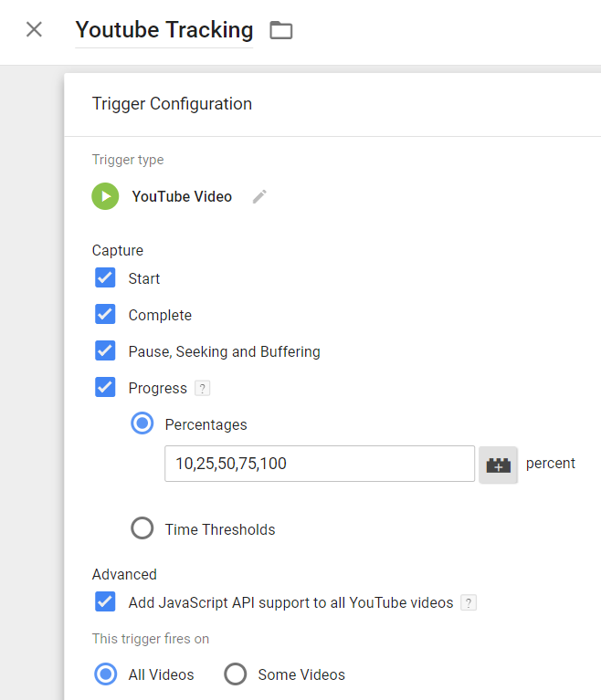Image resolution: width=601 pixels, height=700 pixels.
Task: Toggle Add JavaScript API support checkbox
Action: 105,601
